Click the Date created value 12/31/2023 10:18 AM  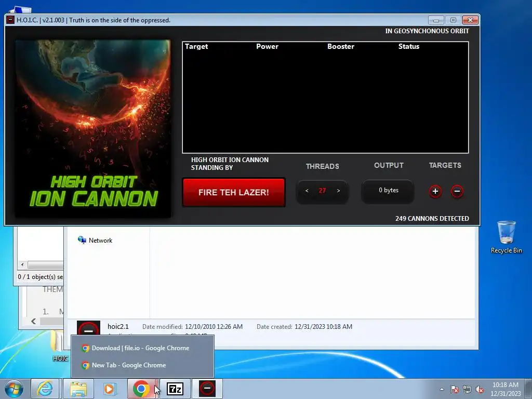point(323,327)
